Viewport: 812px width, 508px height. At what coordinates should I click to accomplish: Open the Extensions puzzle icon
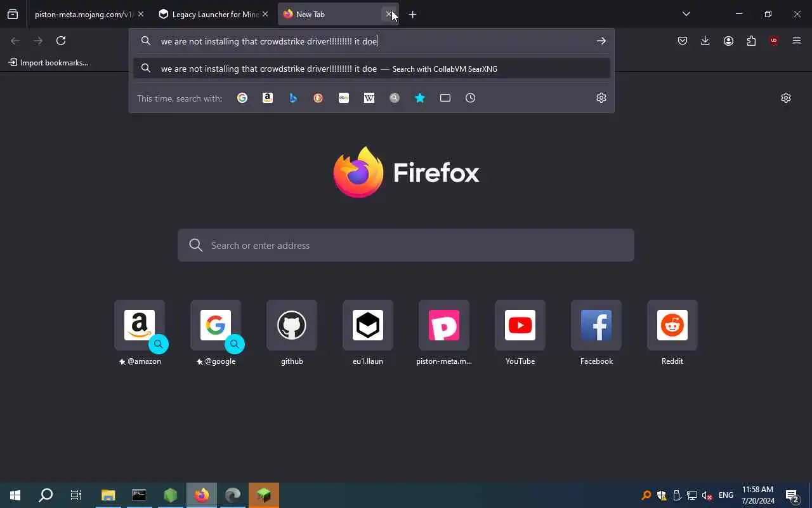click(751, 41)
